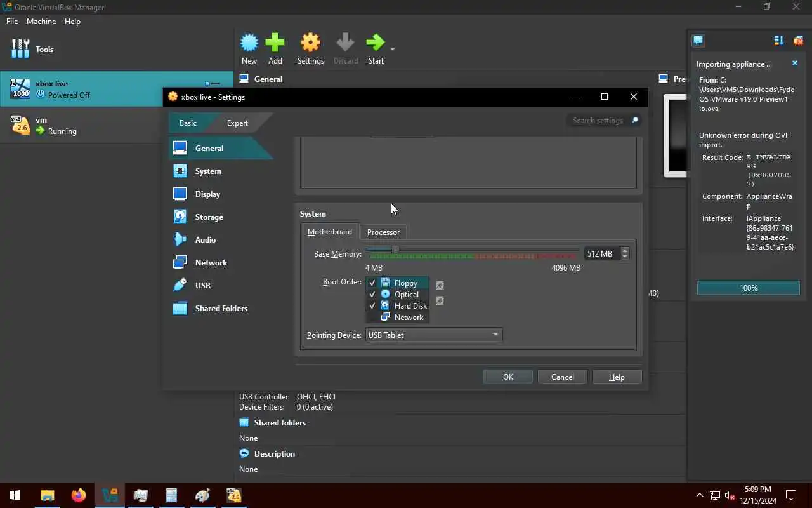Image resolution: width=812 pixels, height=508 pixels.
Task: Click the search magnifier icon
Action: [634, 120]
